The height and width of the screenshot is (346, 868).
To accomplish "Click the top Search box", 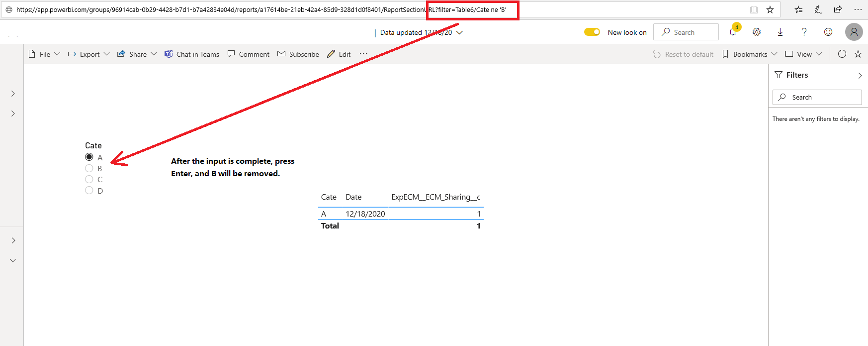I will tap(686, 32).
